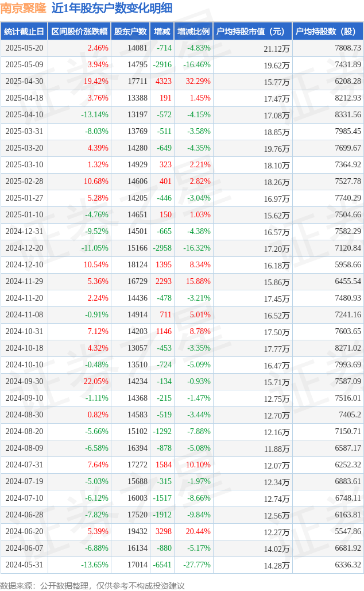Screen dimensions: 364x591
Task: Click the 股东户数 column header
Action: click(x=130, y=32)
